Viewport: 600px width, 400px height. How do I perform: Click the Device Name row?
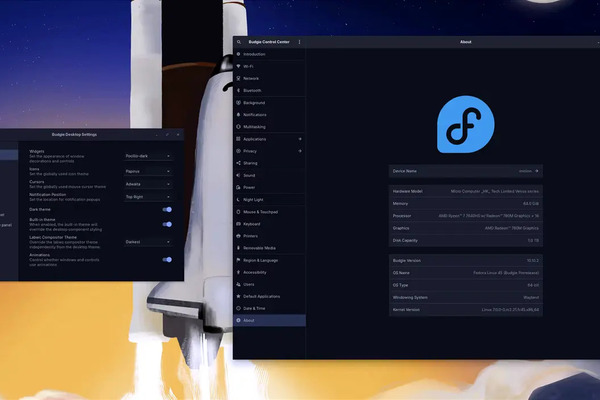pyautogui.click(x=466, y=171)
